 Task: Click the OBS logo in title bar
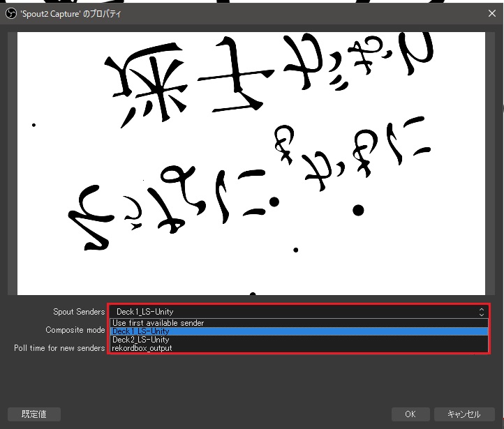[x=11, y=14]
